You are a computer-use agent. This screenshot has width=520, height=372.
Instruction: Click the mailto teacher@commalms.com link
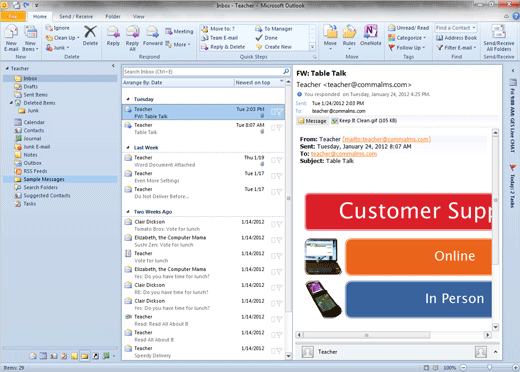click(386, 139)
